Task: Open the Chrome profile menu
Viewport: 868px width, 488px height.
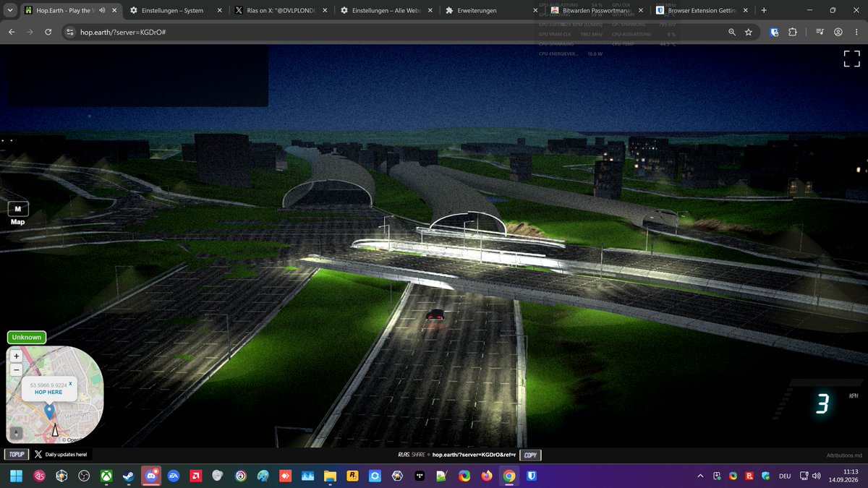Action: (x=838, y=33)
